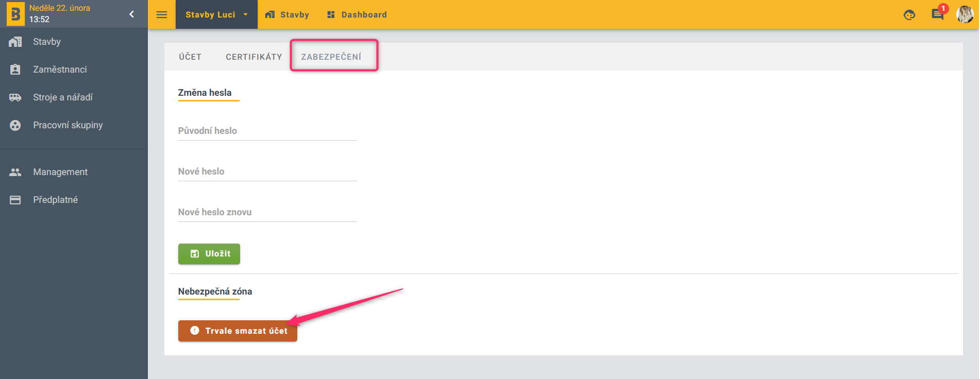Click the Trvale smazat účet button
The width and height of the screenshot is (980, 379).
pyautogui.click(x=238, y=331)
